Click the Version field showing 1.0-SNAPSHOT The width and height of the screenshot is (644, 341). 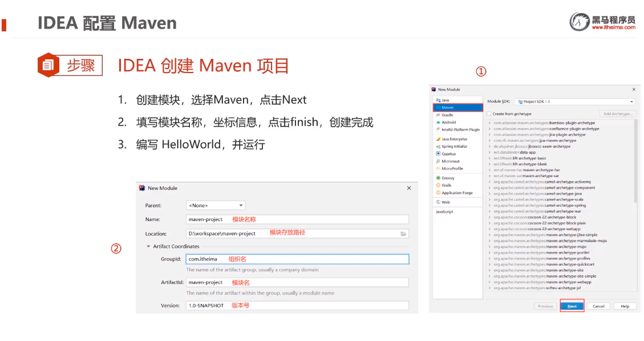click(297, 306)
